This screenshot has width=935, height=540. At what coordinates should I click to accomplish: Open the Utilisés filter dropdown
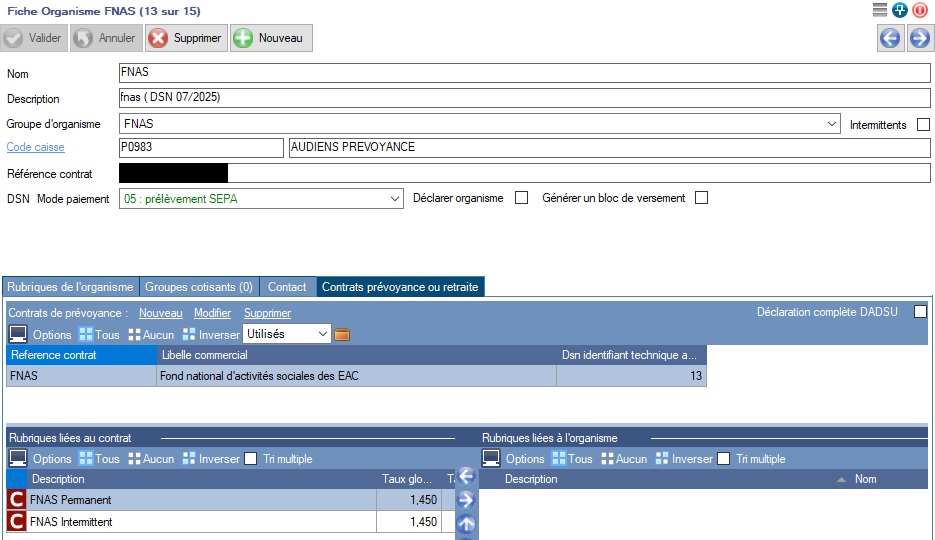point(321,334)
